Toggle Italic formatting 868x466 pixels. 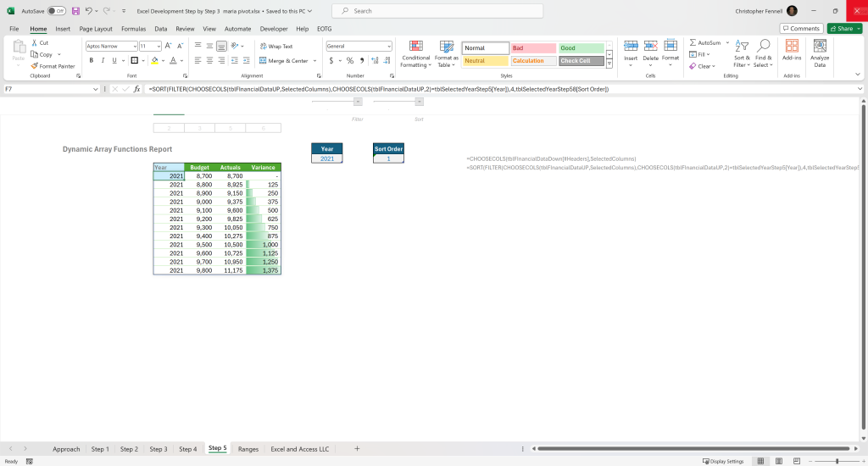pos(103,60)
